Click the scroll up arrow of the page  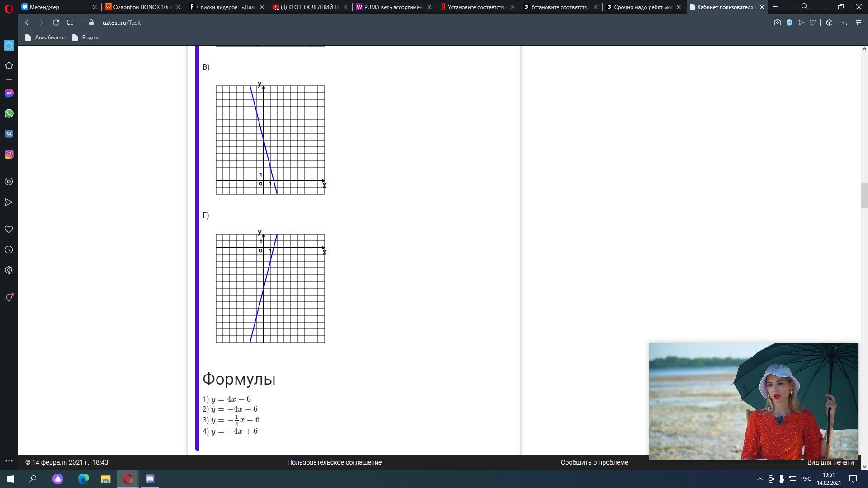pos(864,48)
